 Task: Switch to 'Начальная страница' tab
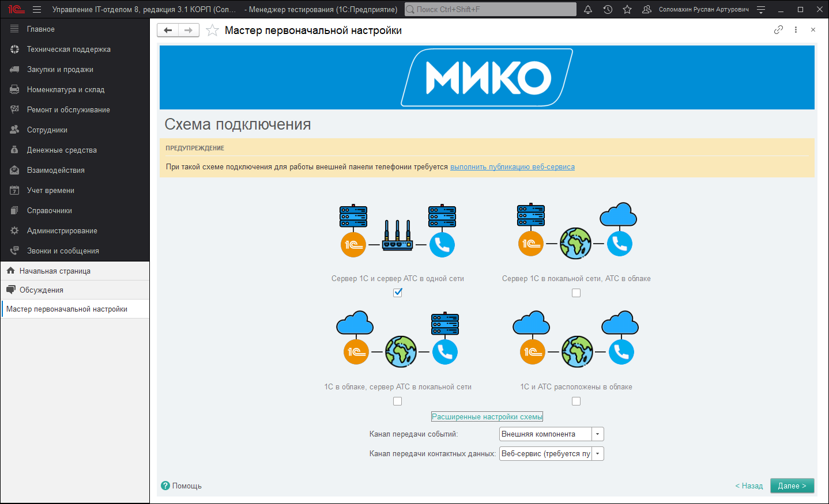[x=55, y=271]
